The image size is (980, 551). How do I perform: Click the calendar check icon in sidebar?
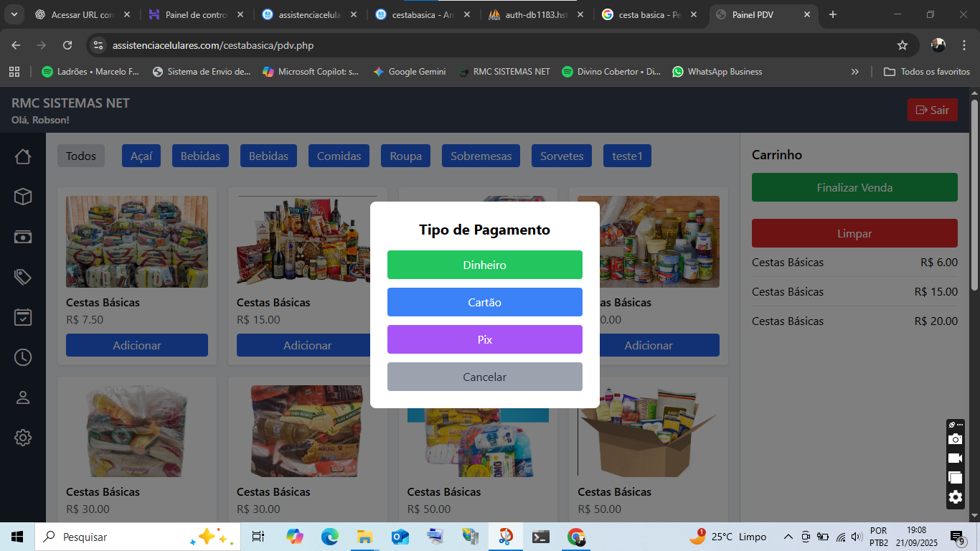pos(23,317)
